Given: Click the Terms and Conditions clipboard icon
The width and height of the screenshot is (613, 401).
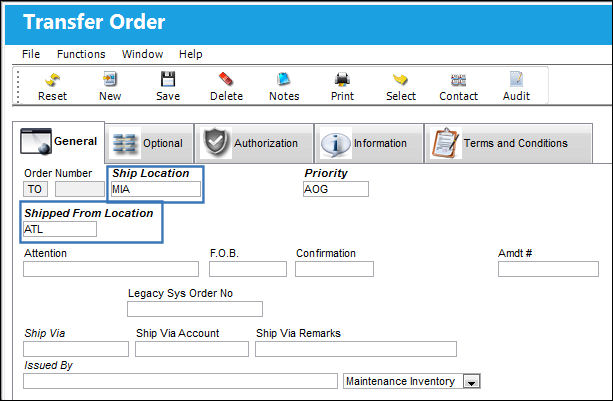Looking at the screenshot, I should (x=445, y=143).
